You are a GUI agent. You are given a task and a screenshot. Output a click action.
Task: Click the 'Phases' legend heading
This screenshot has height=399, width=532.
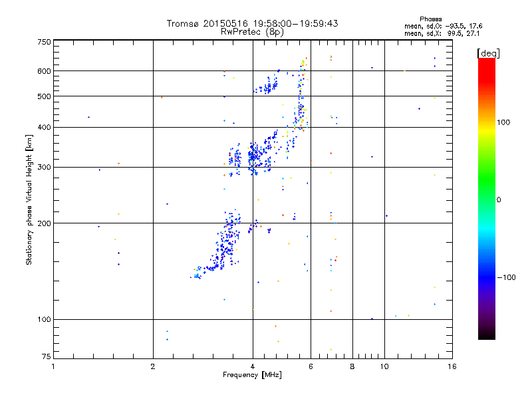click(430, 19)
